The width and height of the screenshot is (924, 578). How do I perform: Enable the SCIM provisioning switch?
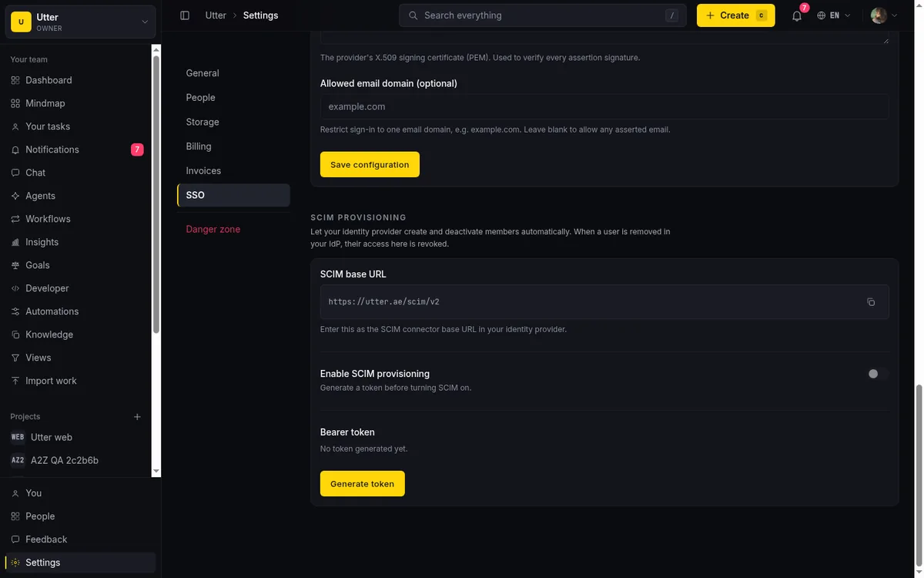[x=878, y=374]
